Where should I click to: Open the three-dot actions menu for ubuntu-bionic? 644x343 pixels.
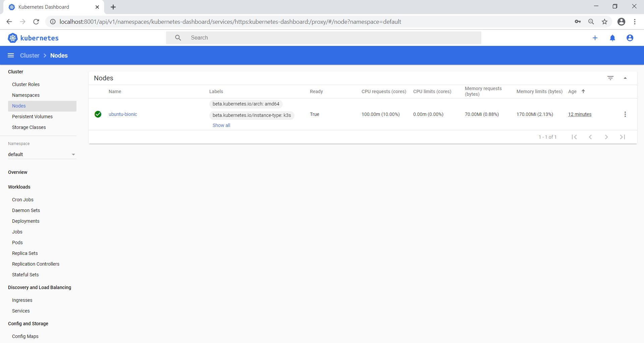tap(625, 114)
